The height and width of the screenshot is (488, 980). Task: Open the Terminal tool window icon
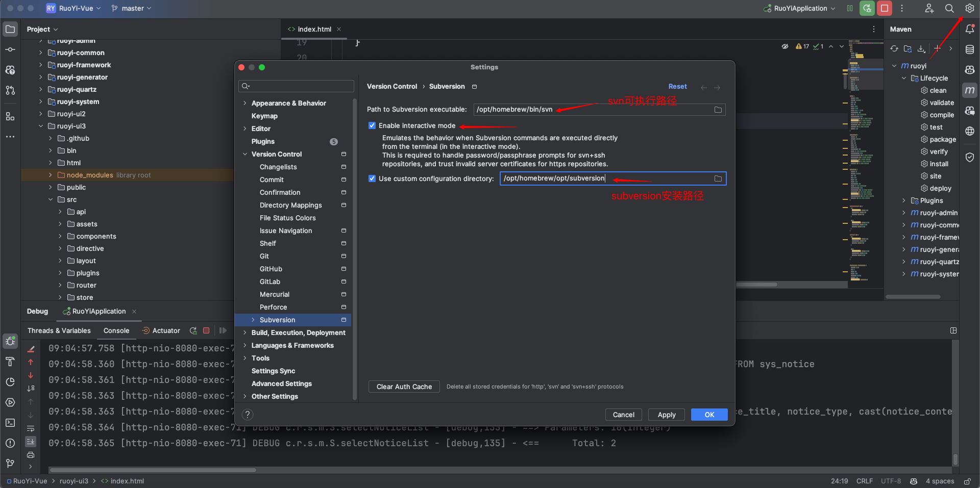click(10, 423)
